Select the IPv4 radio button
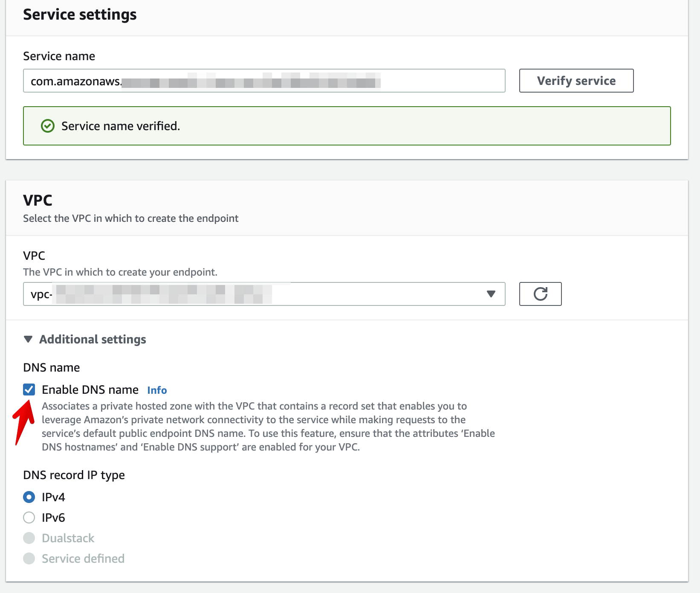Screen dimensions: 700x593 click(x=29, y=497)
